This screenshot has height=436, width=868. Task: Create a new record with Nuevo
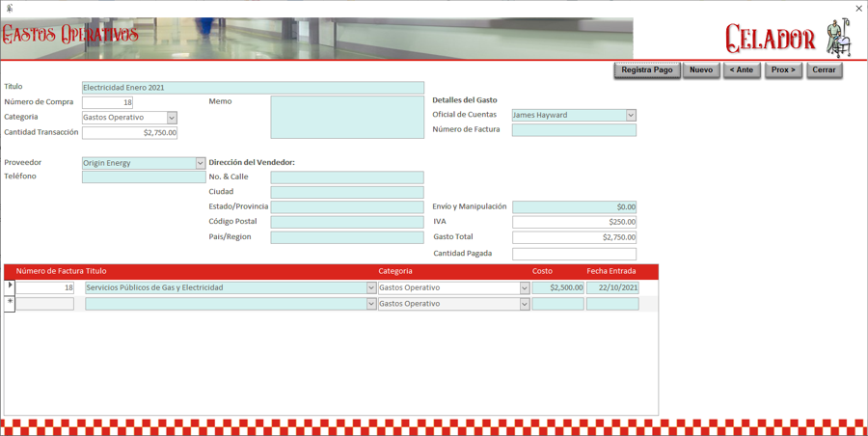701,70
